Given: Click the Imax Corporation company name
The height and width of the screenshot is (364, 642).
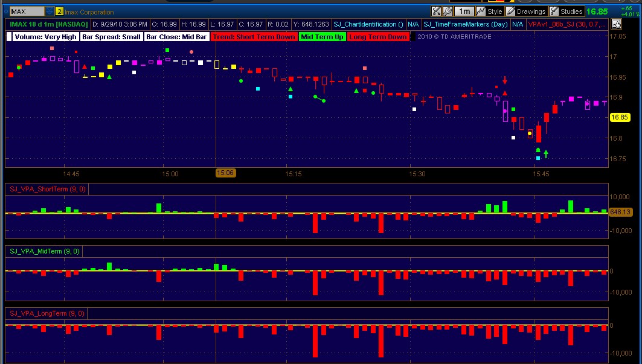Looking at the screenshot, I should (89, 12).
